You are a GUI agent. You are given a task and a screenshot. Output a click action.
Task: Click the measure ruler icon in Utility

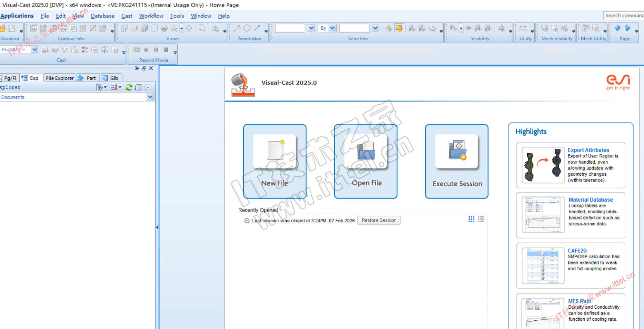pos(523,28)
